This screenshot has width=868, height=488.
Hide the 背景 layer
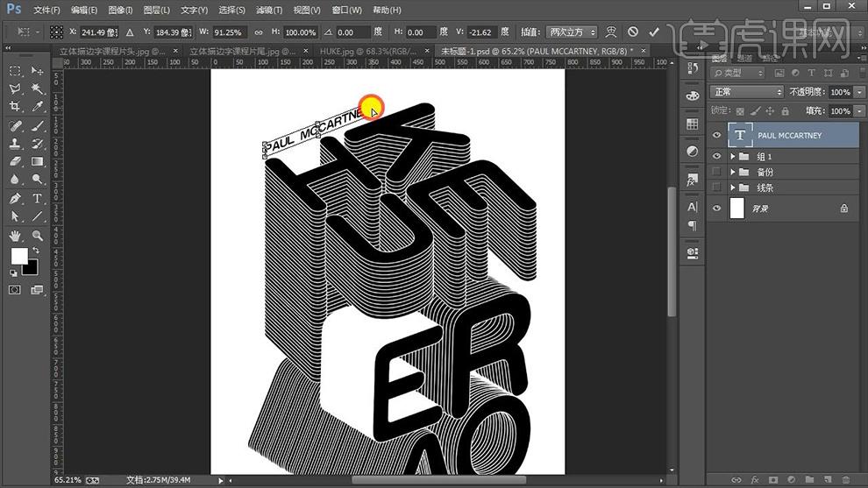pos(717,209)
